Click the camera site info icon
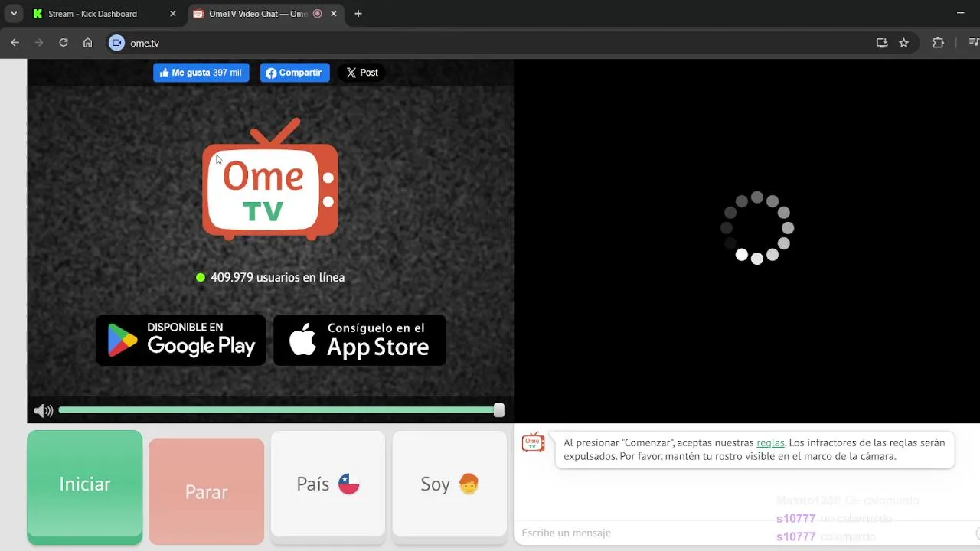The image size is (980, 551). [x=116, y=43]
